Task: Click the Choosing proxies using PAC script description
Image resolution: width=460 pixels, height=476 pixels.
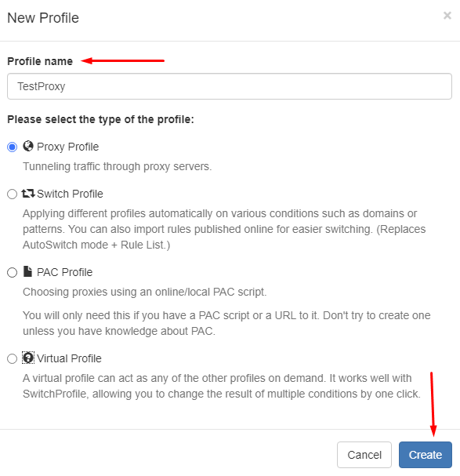Action: click(145, 292)
